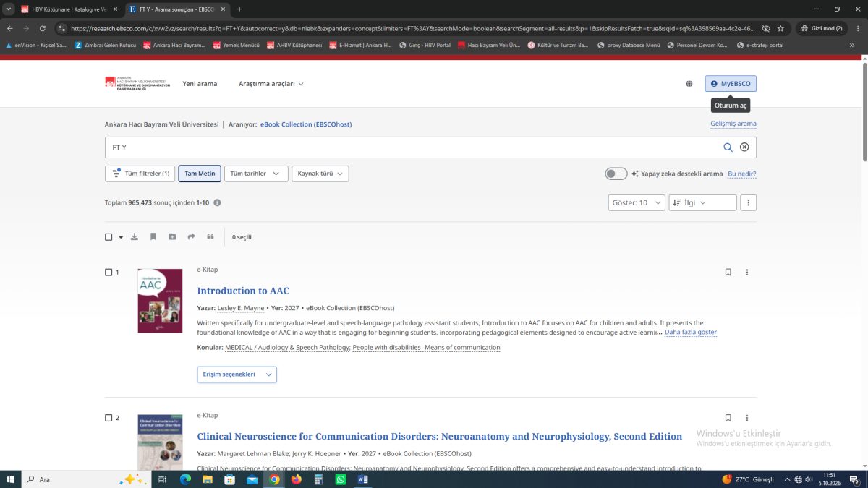The image size is (868, 488).
Task: Open the Göster: 10 results-per-page dropdown
Action: point(637,203)
